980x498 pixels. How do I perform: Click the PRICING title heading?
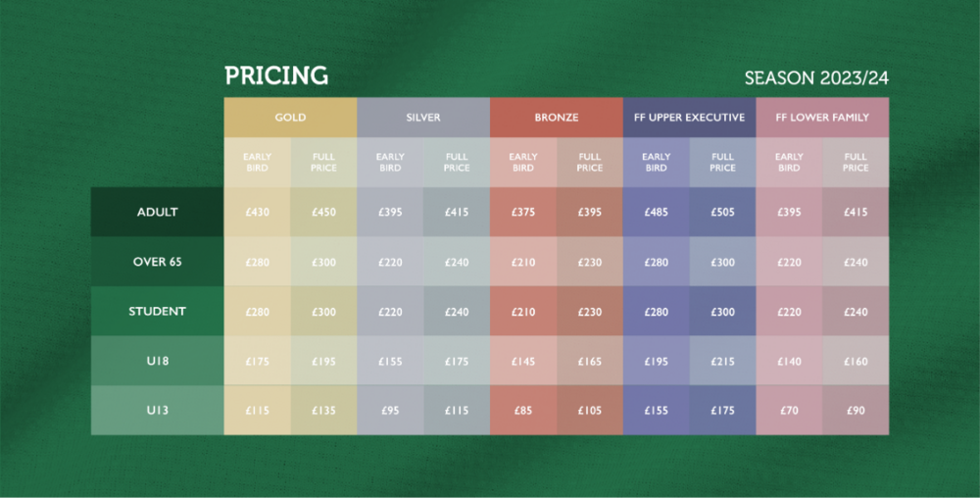coord(276,76)
